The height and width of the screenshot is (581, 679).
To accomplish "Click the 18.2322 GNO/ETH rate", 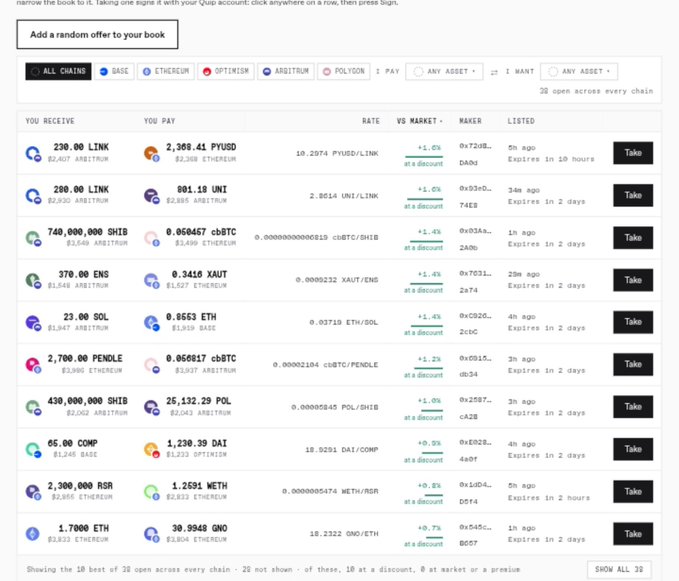I will [x=344, y=534].
